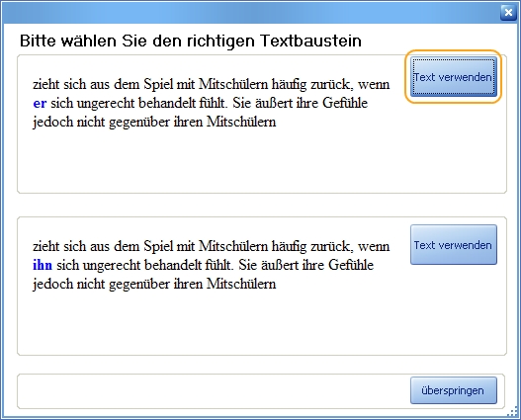Click the empty area below the first option's text
The height and width of the screenshot is (420, 521).
pyautogui.click(x=213, y=161)
